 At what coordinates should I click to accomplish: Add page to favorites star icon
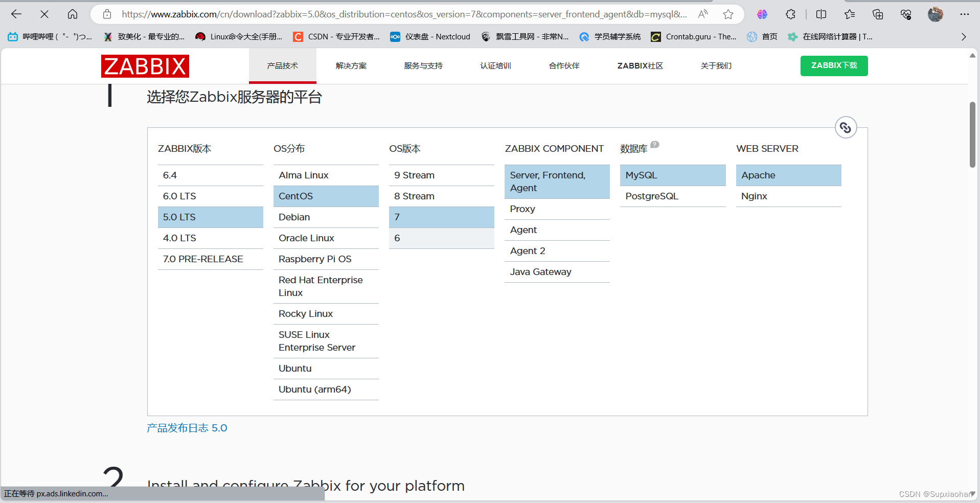(728, 14)
